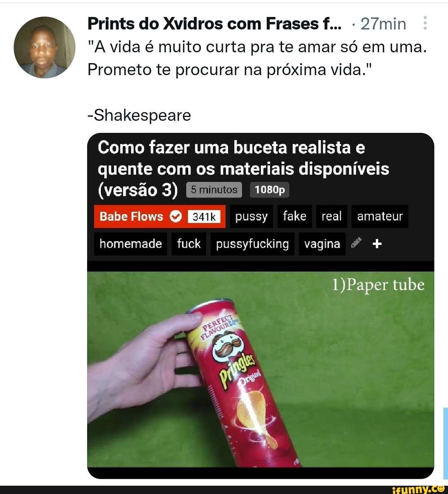The width and height of the screenshot is (448, 494).
Task: Select the 'vagina' tag
Action: point(322,244)
